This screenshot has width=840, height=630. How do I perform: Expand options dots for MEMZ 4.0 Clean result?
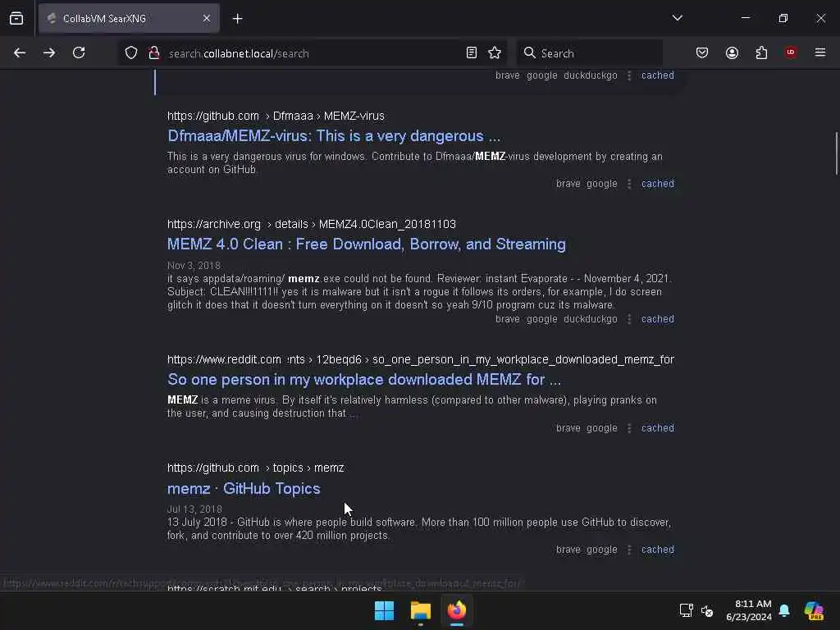click(x=629, y=319)
